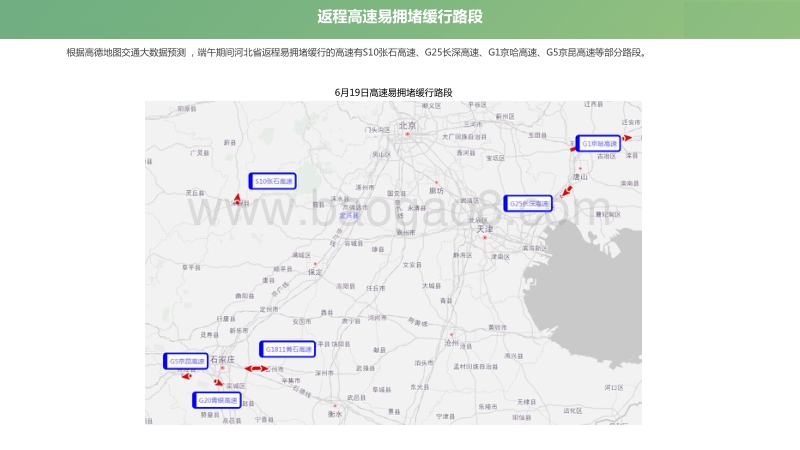Click the 永清县 map label

[x=417, y=208]
